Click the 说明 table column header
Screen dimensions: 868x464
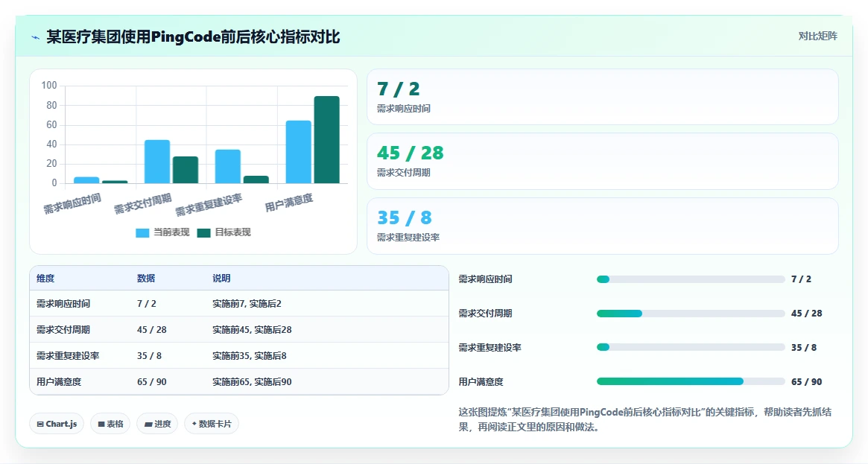tap(221, 279)
